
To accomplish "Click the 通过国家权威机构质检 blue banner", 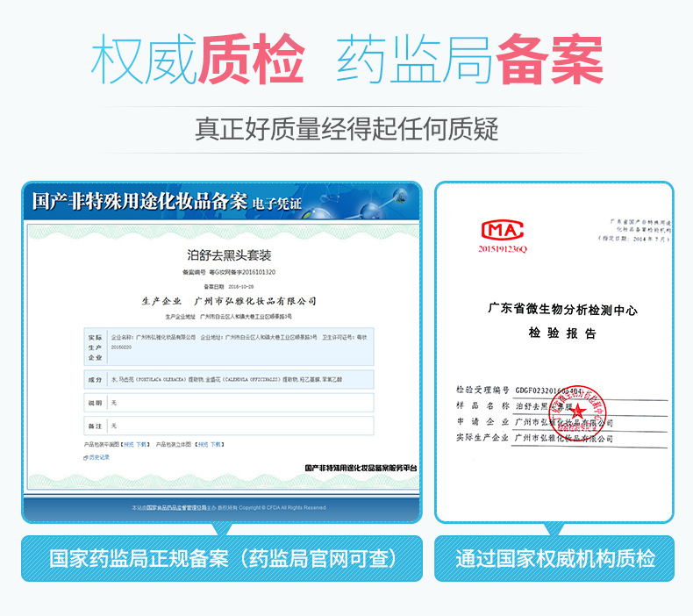I will click(554, 559).
